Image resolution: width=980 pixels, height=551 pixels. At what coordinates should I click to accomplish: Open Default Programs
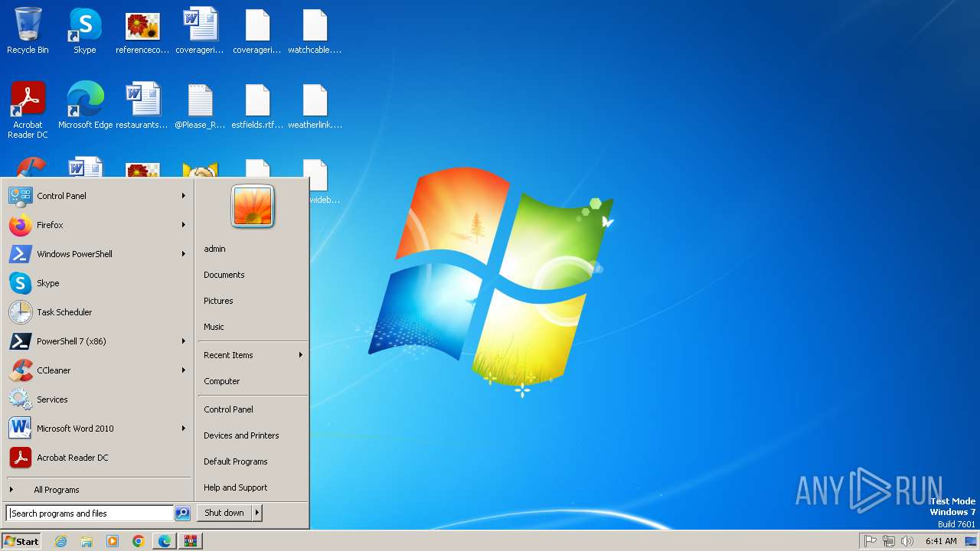253,461
